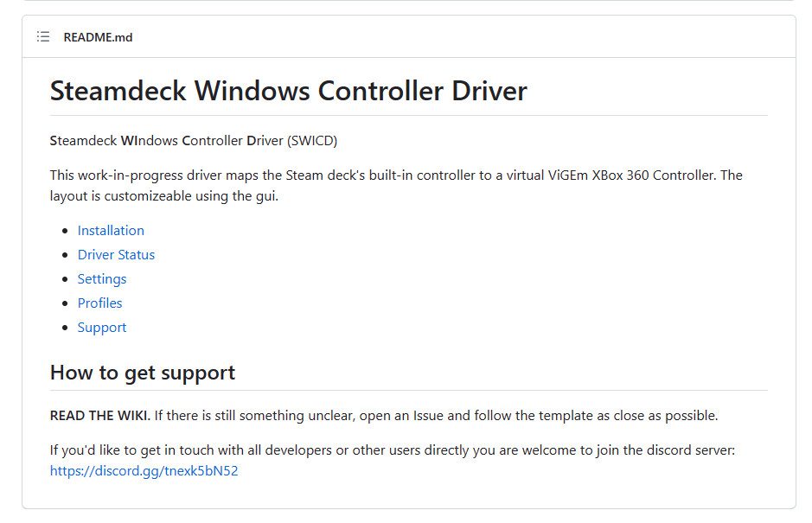This screenshot has width=812, height=523.
Task: Open the README outline icon
Action: click(x=43, y=37)
